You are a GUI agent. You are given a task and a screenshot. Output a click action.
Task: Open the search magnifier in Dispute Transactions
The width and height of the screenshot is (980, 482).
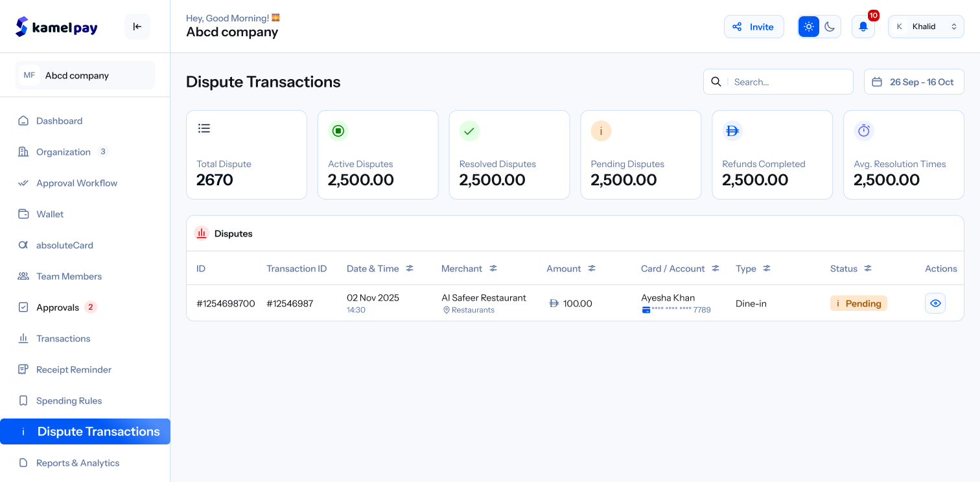[x=716, y=82]
